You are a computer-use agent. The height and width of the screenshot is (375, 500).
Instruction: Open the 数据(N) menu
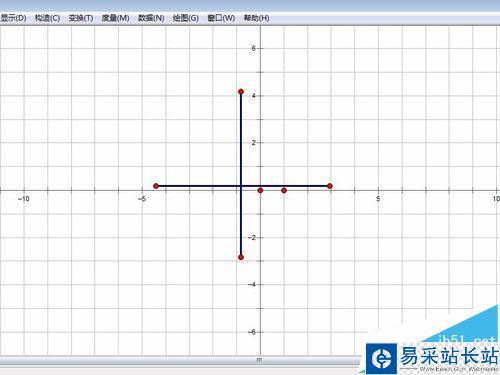151,18
